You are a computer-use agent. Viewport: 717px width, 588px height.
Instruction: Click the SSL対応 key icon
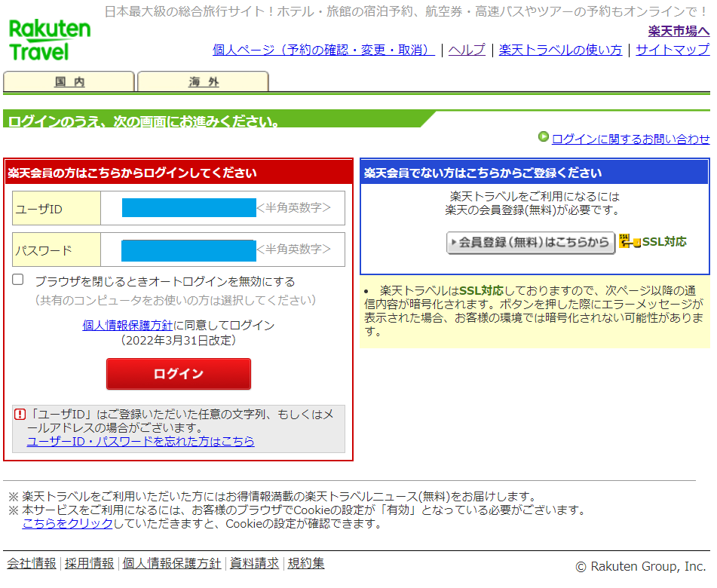click(630, 241)
